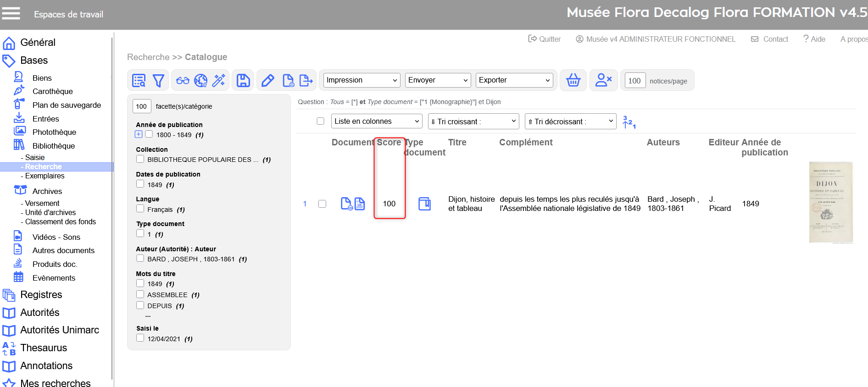Expand the Exporter dropdown

(514, 80)
